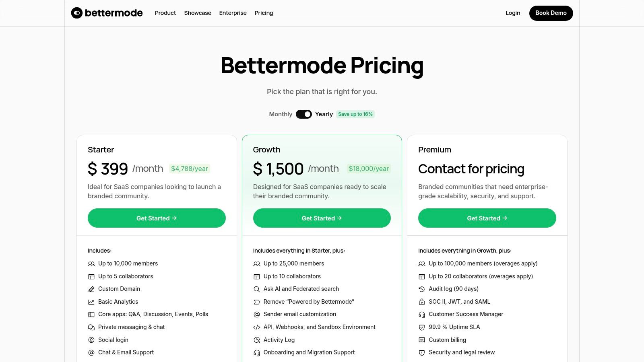Image resolution: width=644 pixels, height=362 pixels.
Task: Click the Book Demo button
Action: 551,13
